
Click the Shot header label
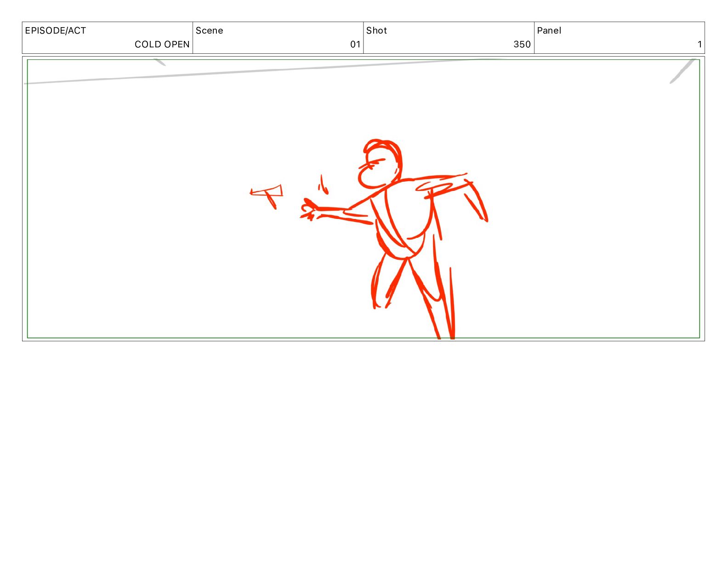(x=376, y=31)
